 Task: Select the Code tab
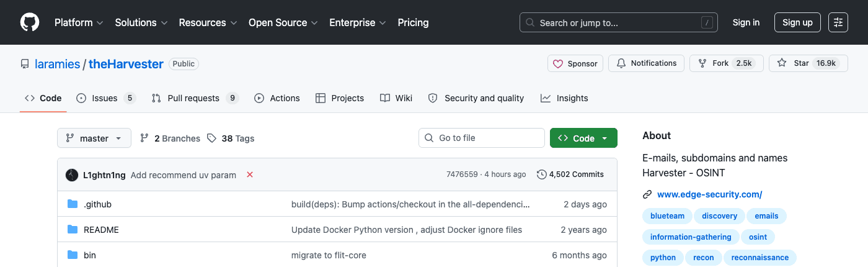[x=43, y=98]
